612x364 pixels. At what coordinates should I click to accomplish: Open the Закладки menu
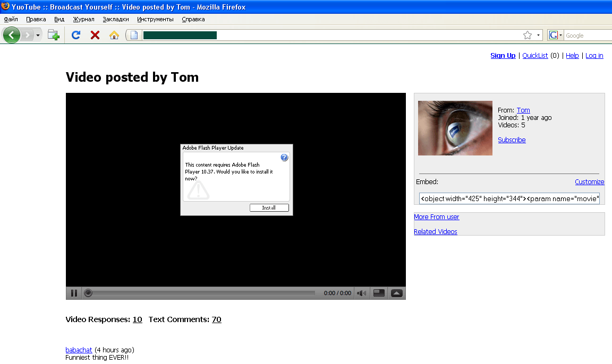click(115, 19)
